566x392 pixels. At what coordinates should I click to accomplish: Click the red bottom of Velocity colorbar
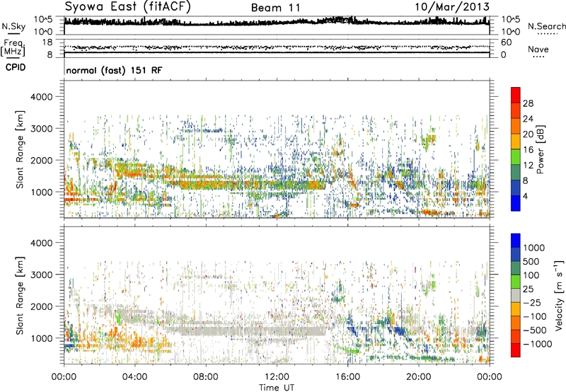click(516, 350)
